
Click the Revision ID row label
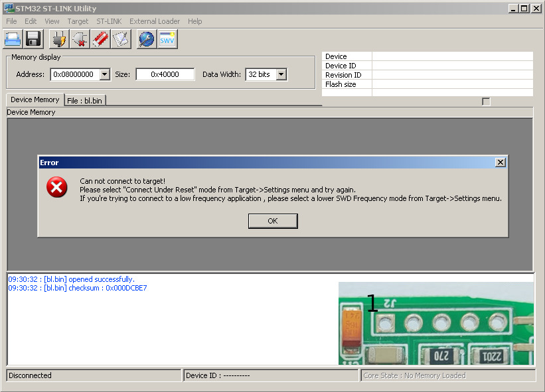pos(343,75)
